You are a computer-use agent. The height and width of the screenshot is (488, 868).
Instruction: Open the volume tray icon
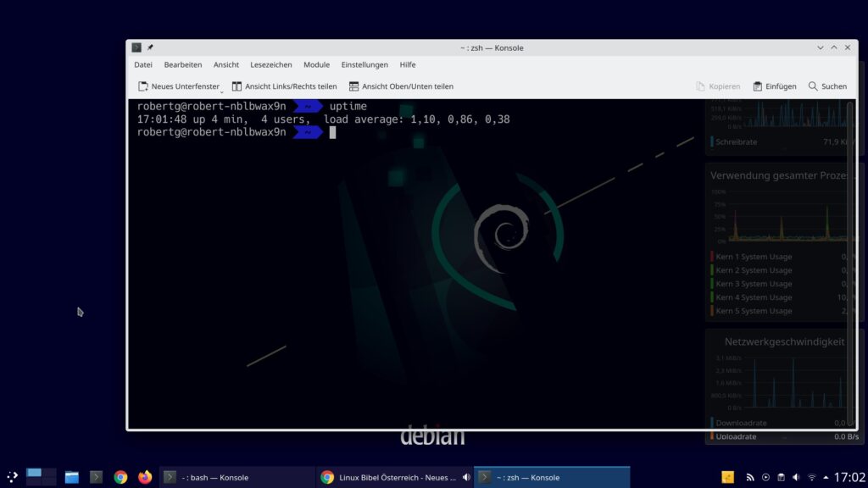pyautogui.click(x=796, y=477)
